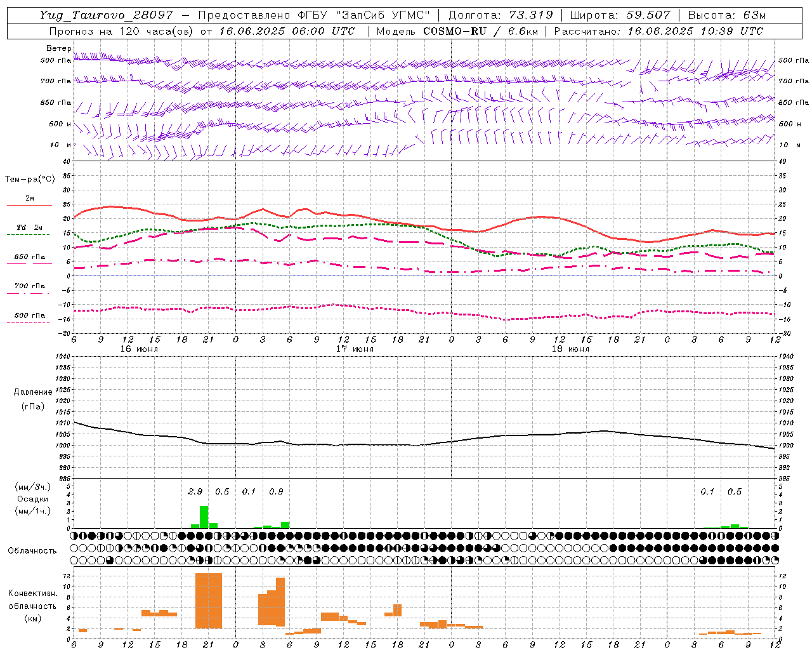812x650 pixels.
Task: Click the Тем-ра(°C) axis label
Action: coord(30,180)
